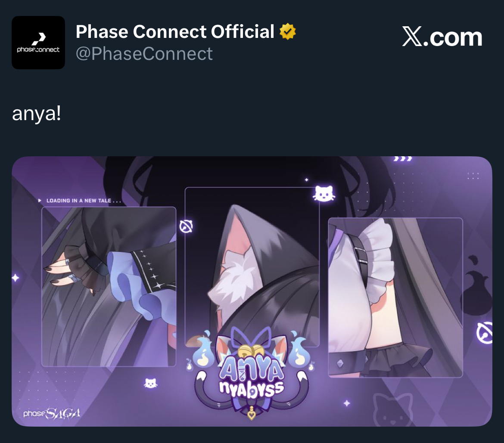Click the X.com logo
The height and width of the screenshot is (443, 504).
click(x=442, y=37)
